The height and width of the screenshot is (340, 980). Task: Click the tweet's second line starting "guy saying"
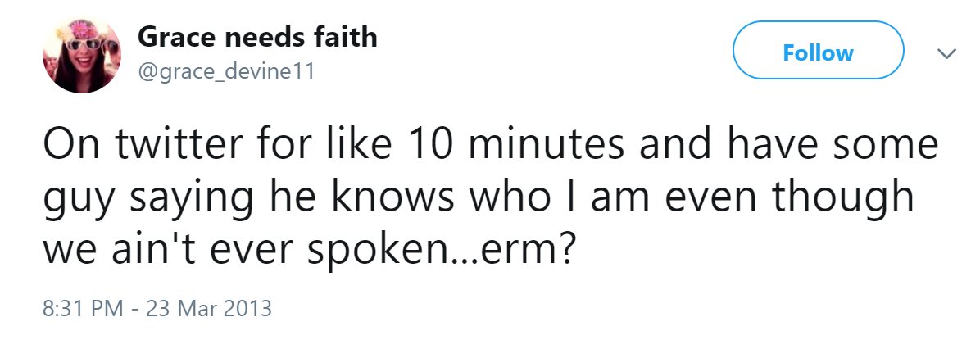479,198
